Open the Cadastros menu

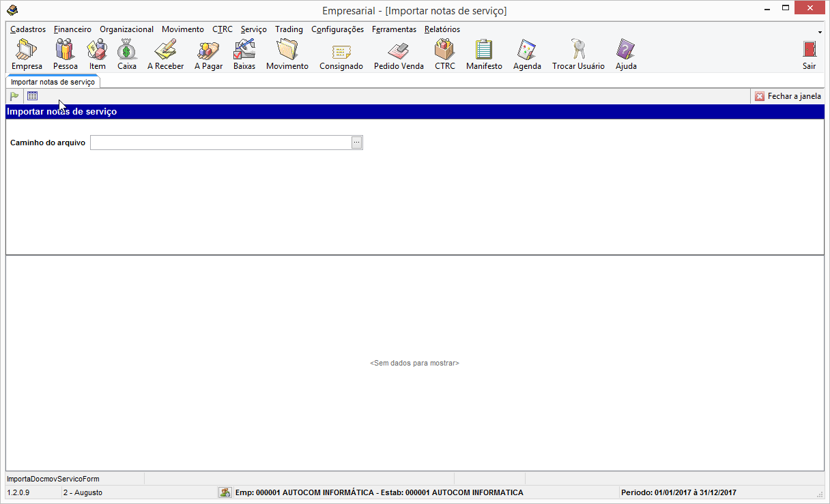28,29
